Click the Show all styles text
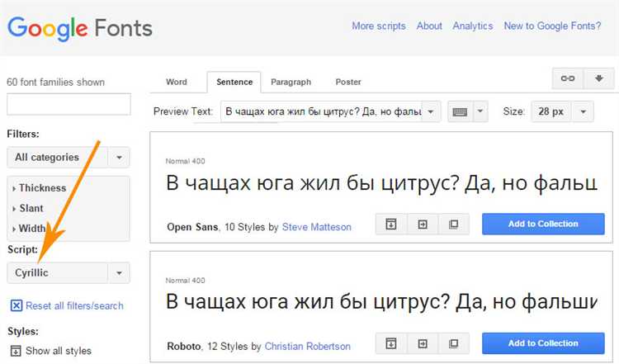Image resolution: width=619 pixels, height=364 pixels. [59, 351]
